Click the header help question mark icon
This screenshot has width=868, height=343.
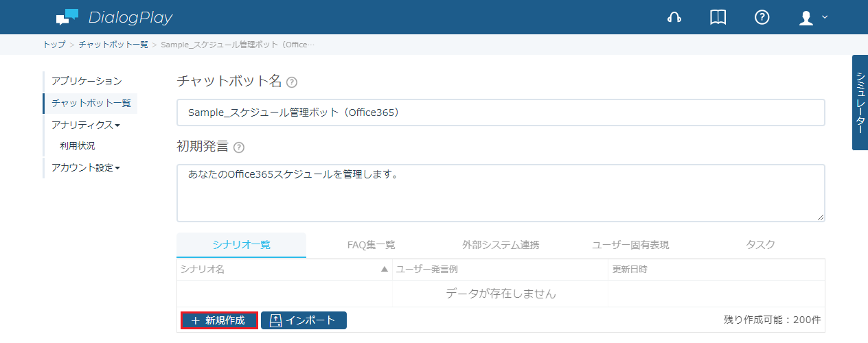point(762,18)
